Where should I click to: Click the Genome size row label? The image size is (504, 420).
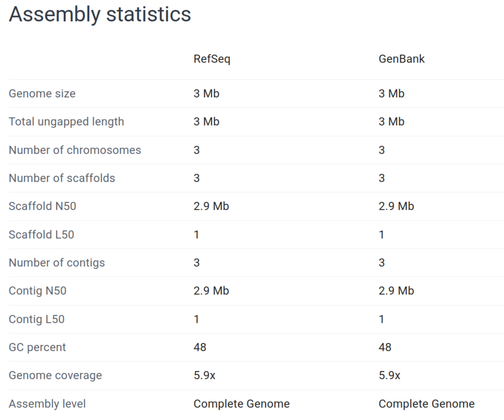click(42, 94)
